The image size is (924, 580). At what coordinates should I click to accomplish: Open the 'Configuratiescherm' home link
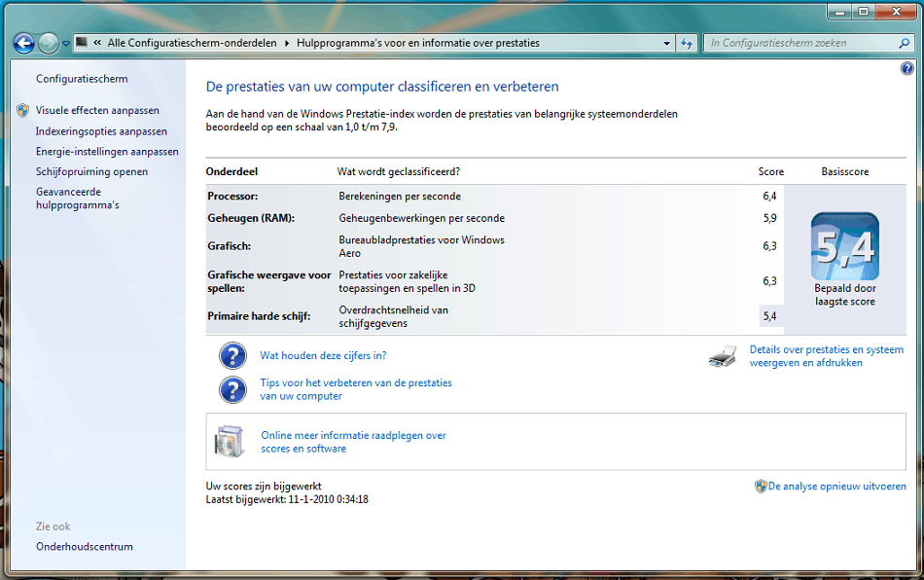(82, 79)
